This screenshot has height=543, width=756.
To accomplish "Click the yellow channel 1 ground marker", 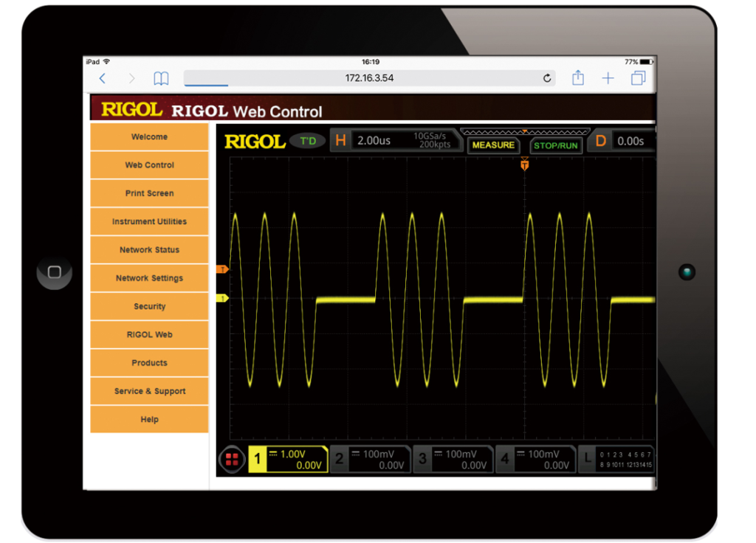I will 222,298.
